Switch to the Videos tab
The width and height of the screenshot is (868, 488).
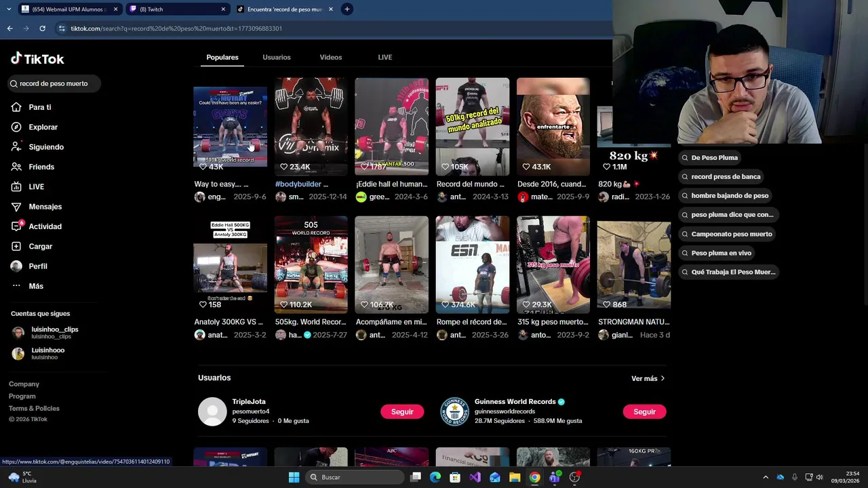(x=331, y=58)
